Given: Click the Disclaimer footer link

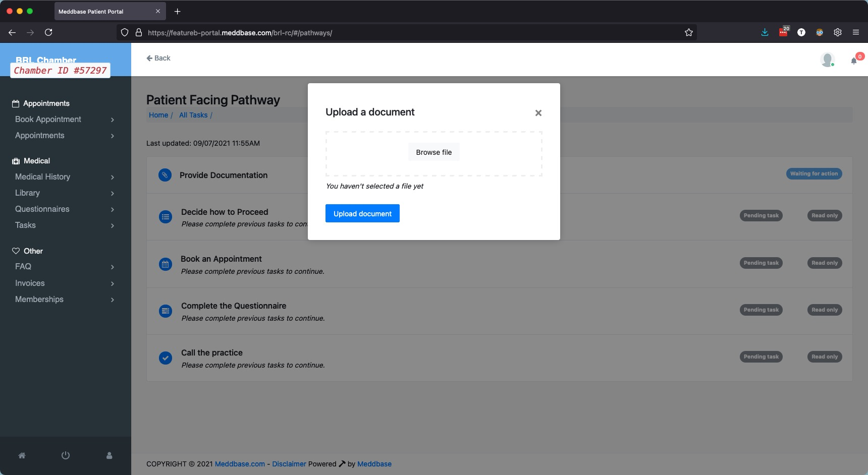Looking at the screenshot, I should pyautogui.click(x=289, y=464).
